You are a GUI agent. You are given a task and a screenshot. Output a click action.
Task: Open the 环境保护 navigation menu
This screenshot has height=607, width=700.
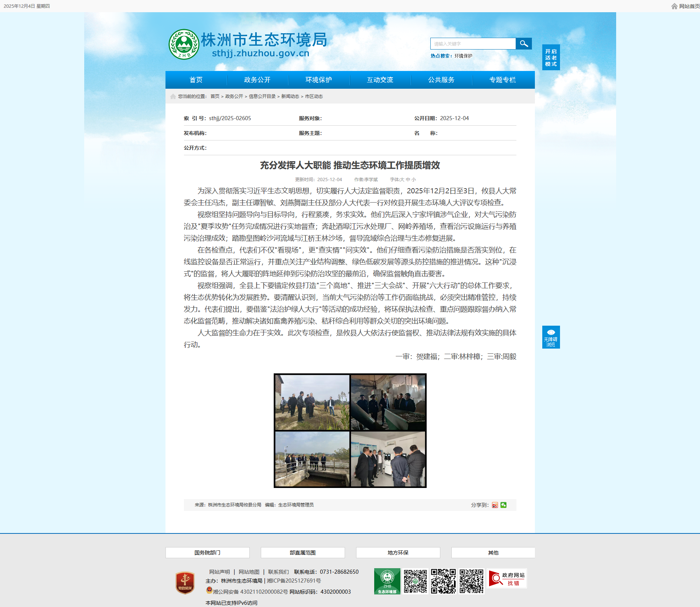point(318,80)
